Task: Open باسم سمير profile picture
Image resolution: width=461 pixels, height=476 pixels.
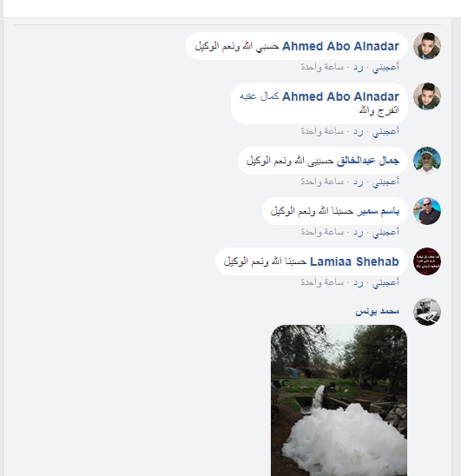Action: tap(427, 211)
